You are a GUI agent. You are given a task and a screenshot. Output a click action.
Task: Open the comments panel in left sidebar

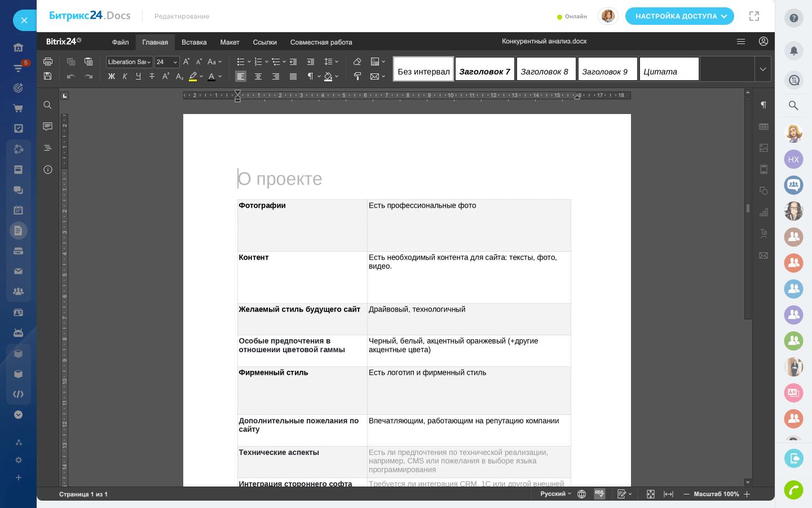(48, 126)
